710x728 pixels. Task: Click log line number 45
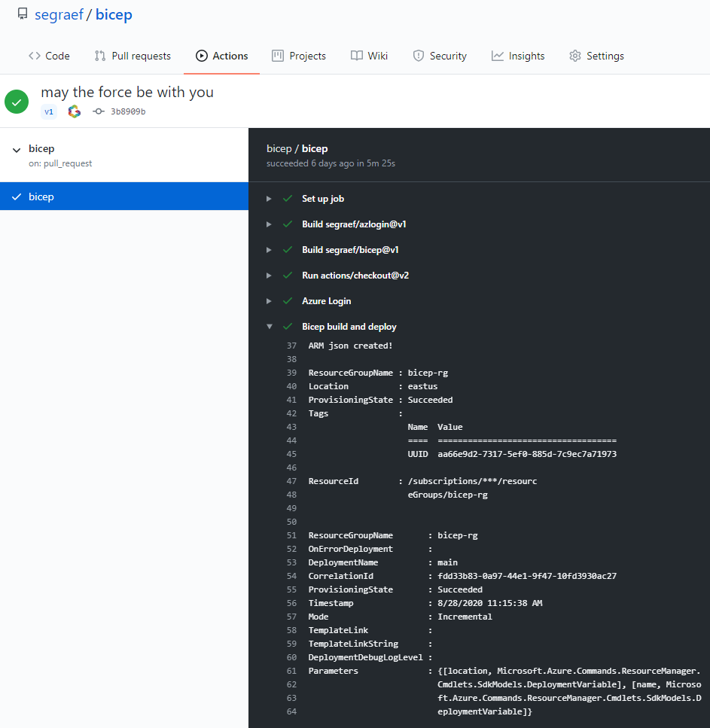point(291,454)
